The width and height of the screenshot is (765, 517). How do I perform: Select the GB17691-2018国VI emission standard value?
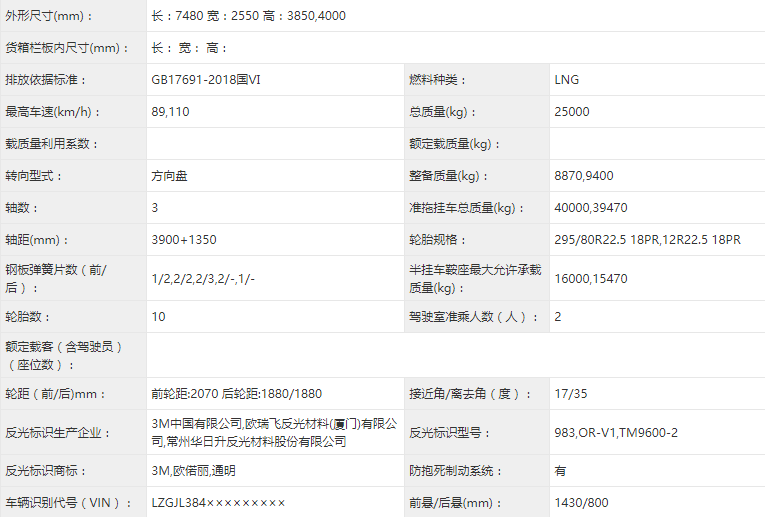pyautogui.click(x=208, y=80)
